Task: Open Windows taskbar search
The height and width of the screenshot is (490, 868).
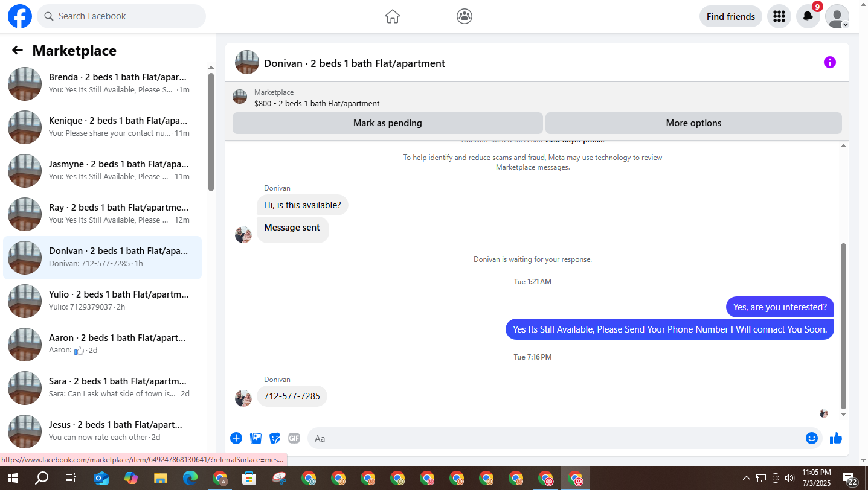Action: 42,479
